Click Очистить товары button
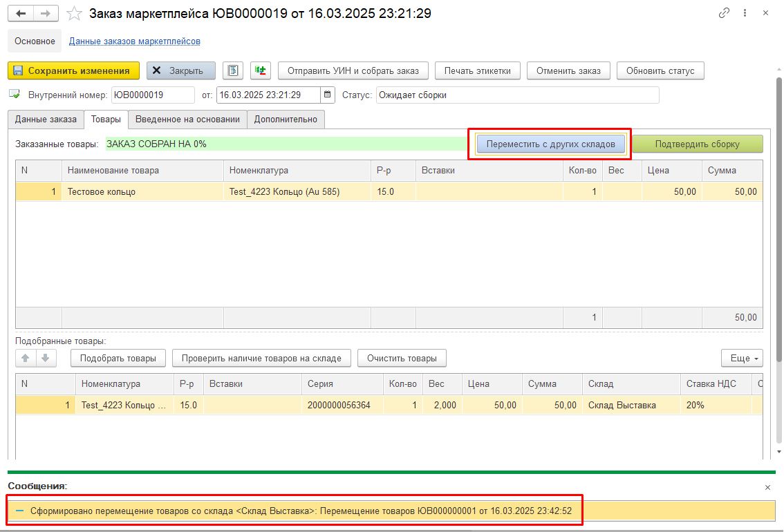 402,358
